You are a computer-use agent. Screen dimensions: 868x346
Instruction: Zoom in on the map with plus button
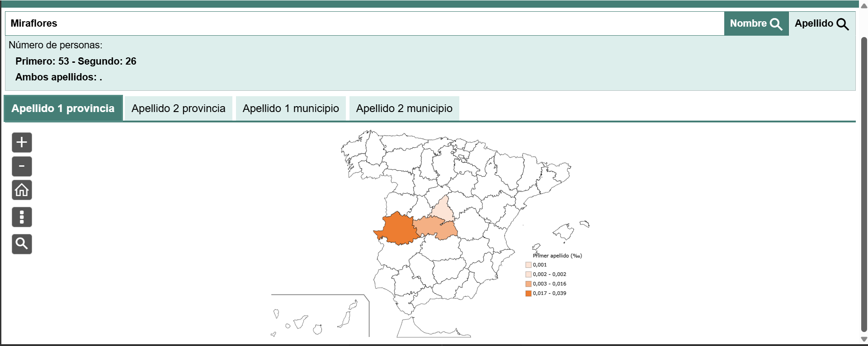point(22,143)
